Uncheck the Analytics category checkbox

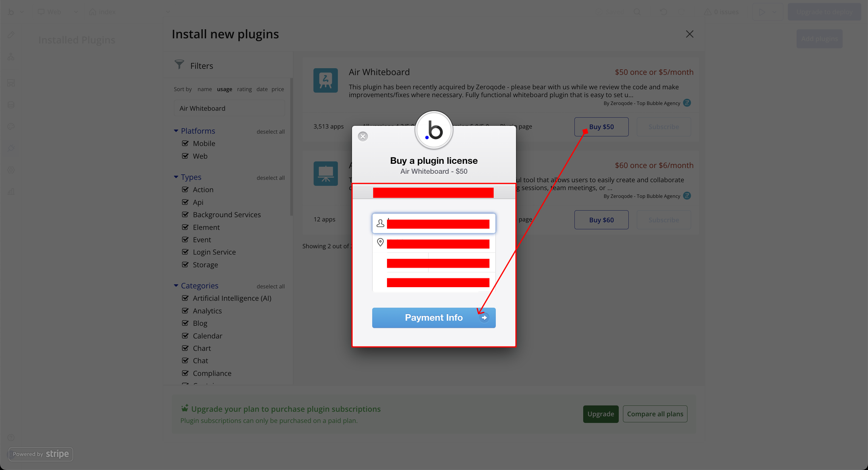point(185,311)
